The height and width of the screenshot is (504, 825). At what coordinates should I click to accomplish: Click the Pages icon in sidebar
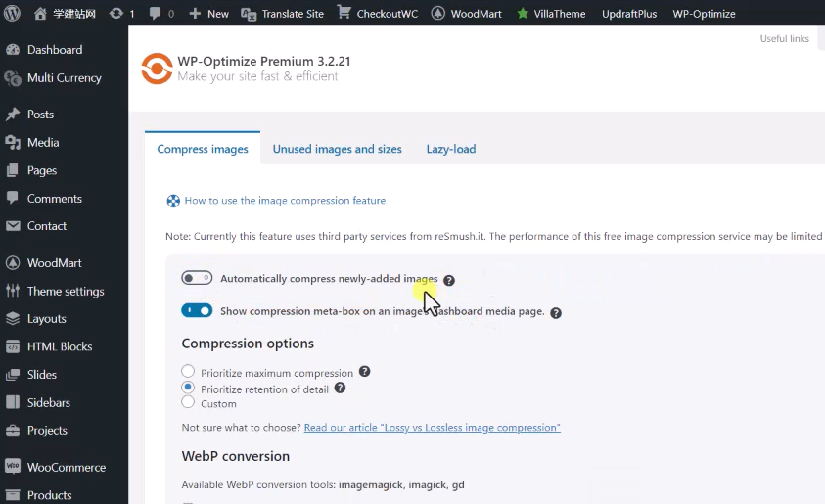13,170
